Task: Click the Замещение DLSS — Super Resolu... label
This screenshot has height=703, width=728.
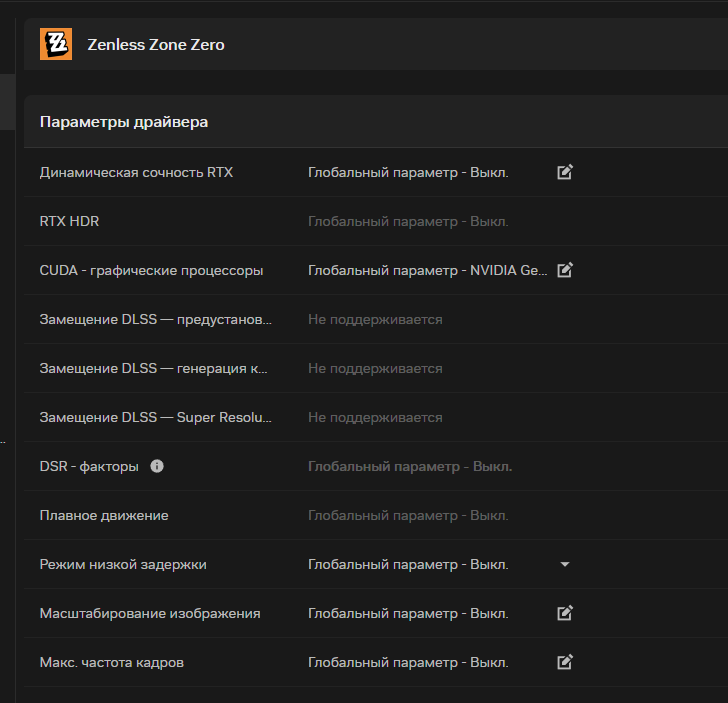Action: pyautogui.click(x=155, y=417)
